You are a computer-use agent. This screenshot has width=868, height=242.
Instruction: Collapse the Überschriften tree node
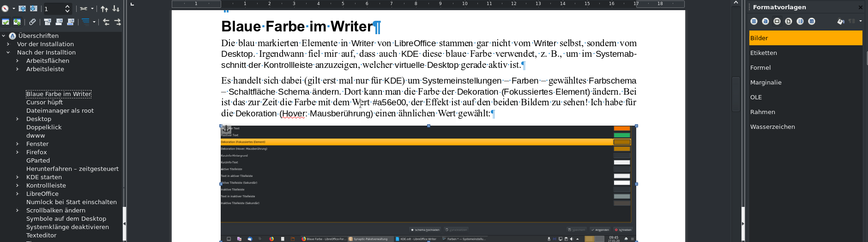(x=4, y=36)
